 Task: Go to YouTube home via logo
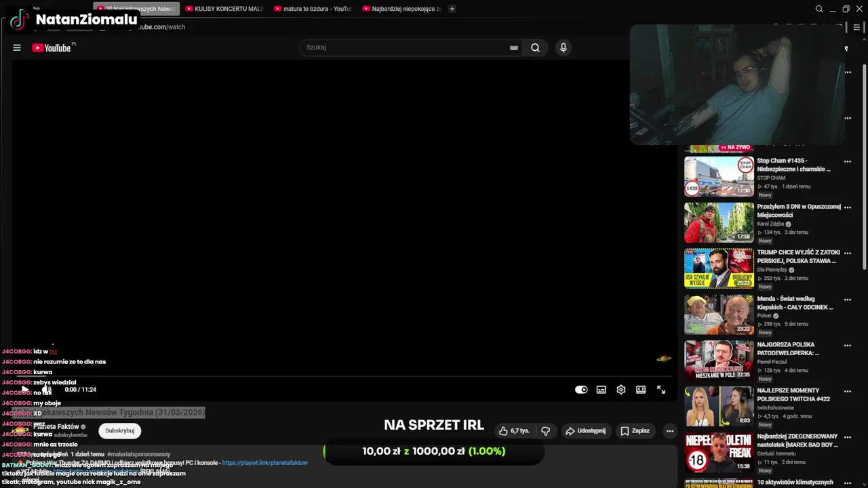point(52,47)
